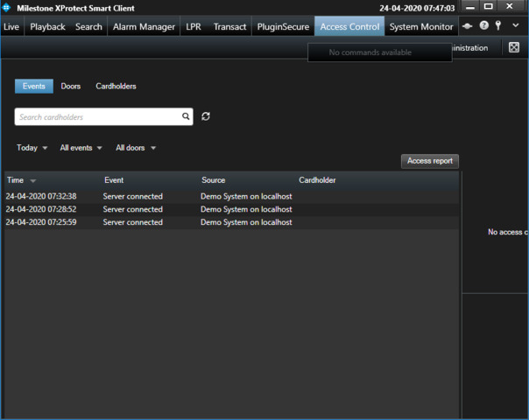Expand the All events filter
This screenshot has height=420, width=529.
coord(81,148)
